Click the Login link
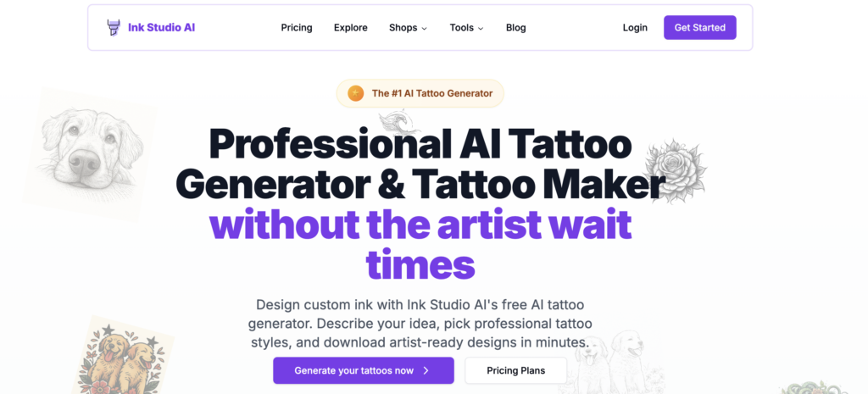This screenshot has height=394, width=868. (635, 28)
